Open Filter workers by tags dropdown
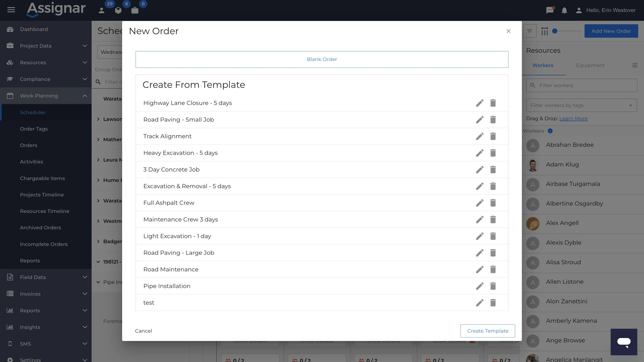Screen dimensions: 644x362 (582, 105)
